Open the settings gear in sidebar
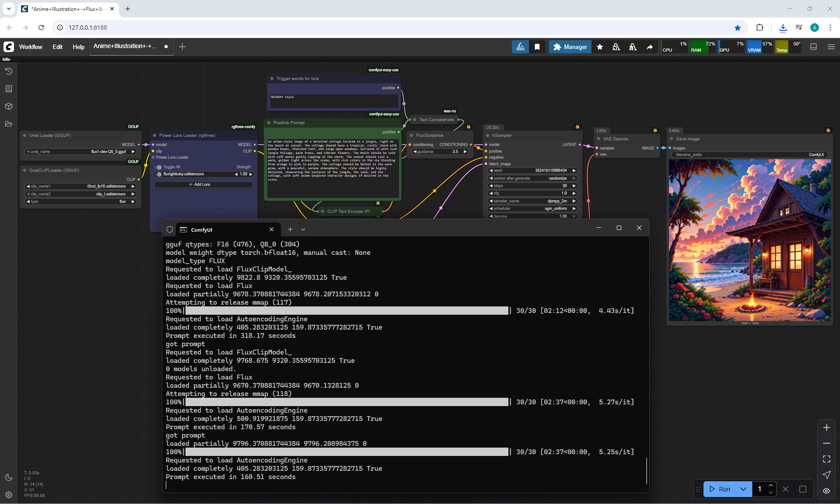The width and height of the screenshot is (840, 504). pos(9,495)
